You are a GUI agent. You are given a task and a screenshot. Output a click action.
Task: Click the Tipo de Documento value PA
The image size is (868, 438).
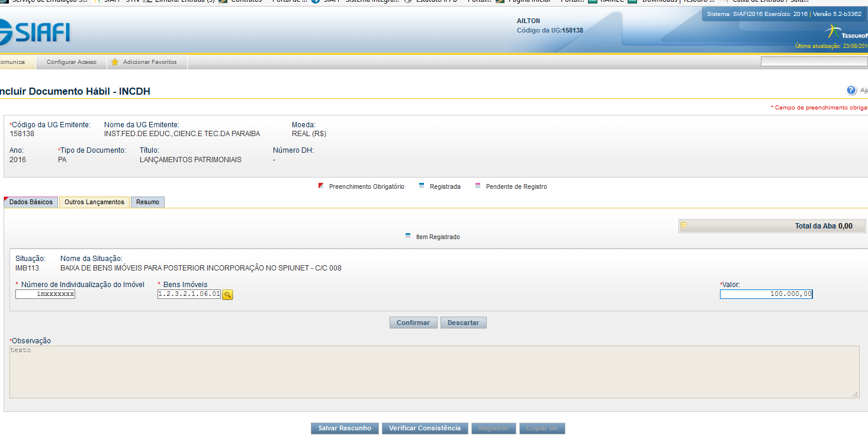pyautogui.click(x=62, y=160)
